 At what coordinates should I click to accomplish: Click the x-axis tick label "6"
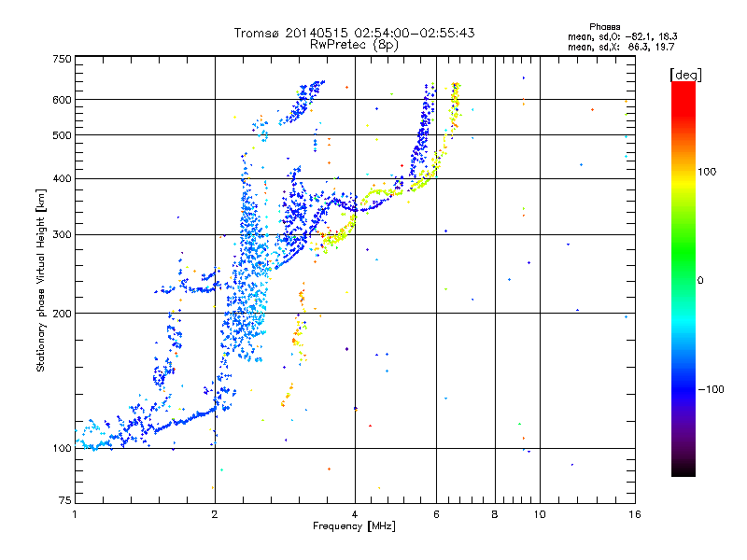pos(436,514)
